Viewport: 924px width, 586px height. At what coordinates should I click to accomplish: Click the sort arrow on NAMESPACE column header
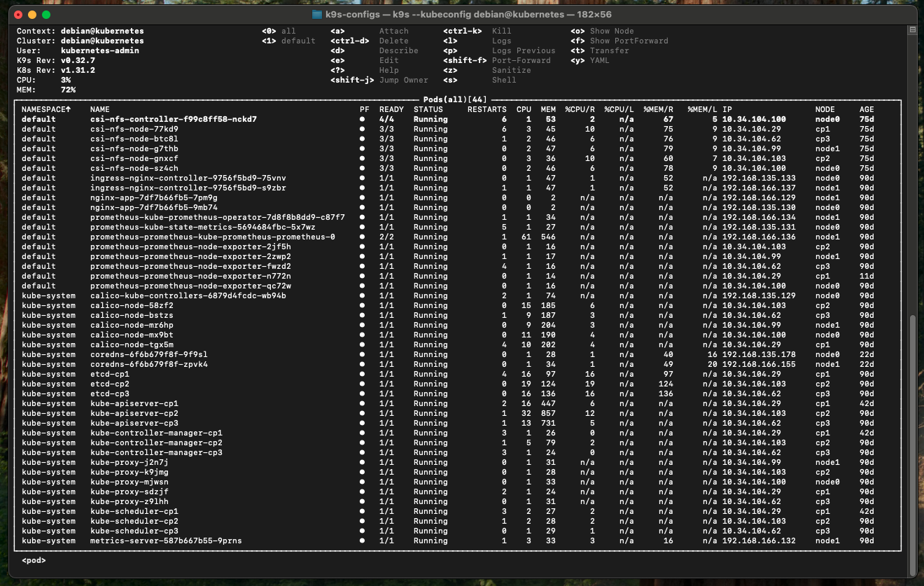[69, 110]
